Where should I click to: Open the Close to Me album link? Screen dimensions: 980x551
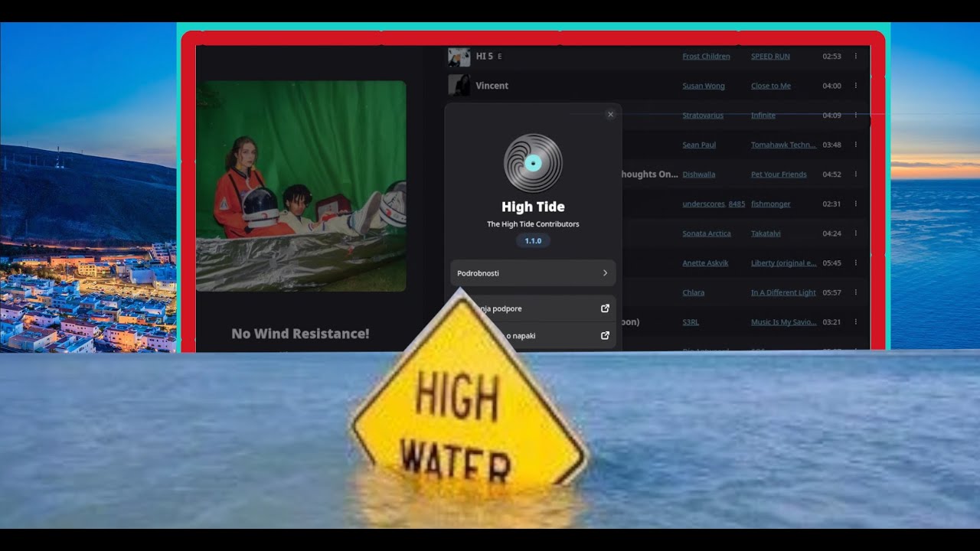[771, 86]
